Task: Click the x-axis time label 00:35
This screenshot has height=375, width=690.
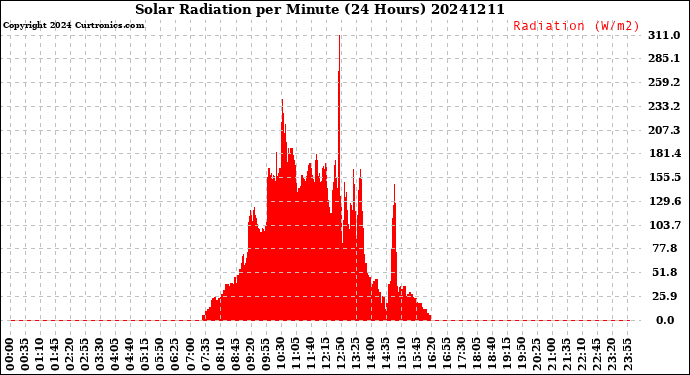Action: (x=25, y=355)
